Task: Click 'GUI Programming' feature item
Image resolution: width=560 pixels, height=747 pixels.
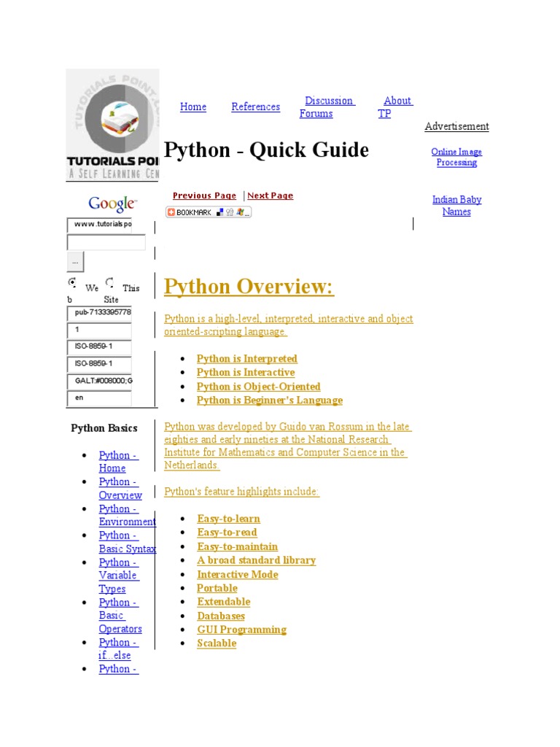Action: point(242,630)
